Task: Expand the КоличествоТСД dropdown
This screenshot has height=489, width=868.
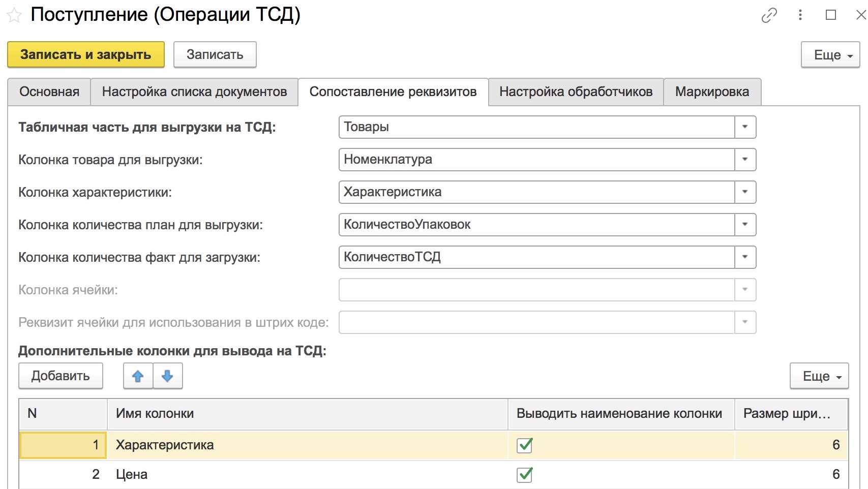Action: point(745,257)
